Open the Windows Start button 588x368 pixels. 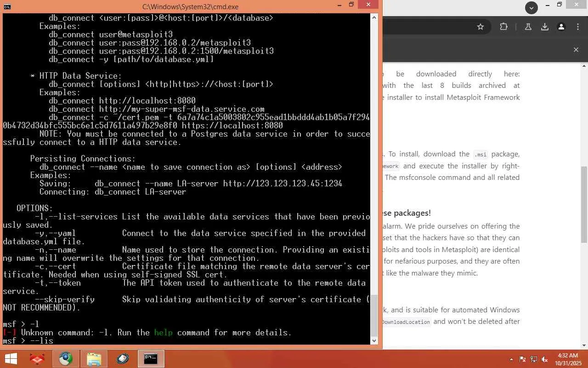[11, 359]
